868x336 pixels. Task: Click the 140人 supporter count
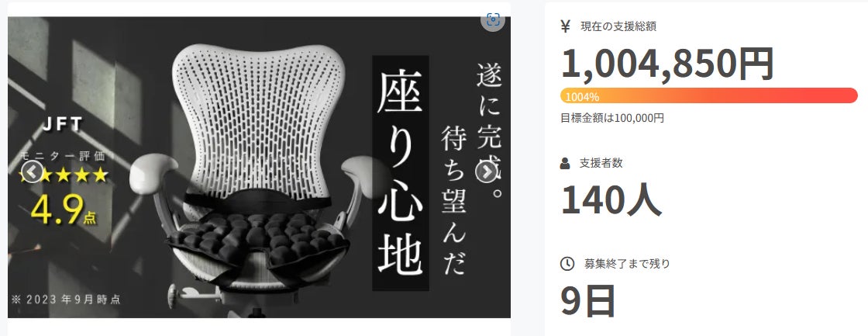tap(611, 200)
